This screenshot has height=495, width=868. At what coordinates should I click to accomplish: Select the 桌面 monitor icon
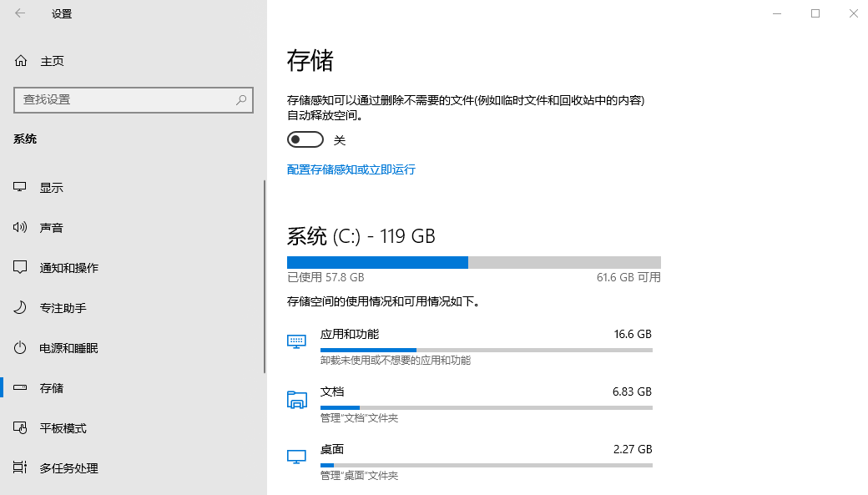click(296, 456)
